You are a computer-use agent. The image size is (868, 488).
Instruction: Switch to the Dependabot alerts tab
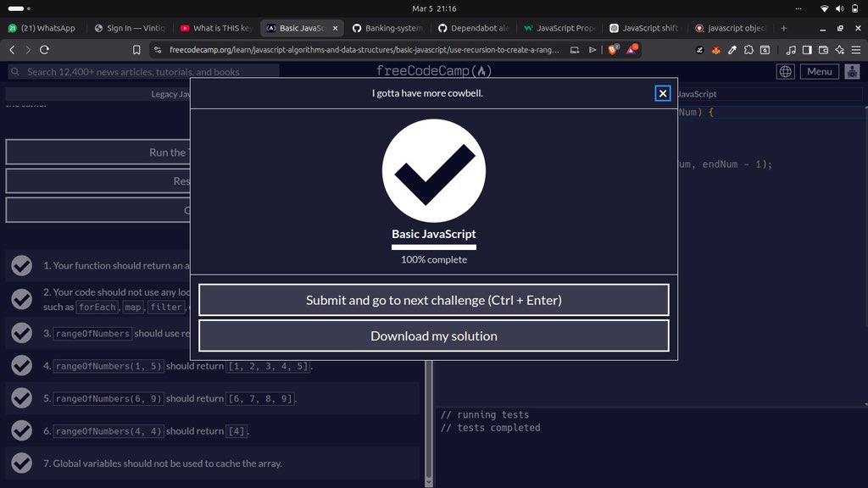pos(474,28)
